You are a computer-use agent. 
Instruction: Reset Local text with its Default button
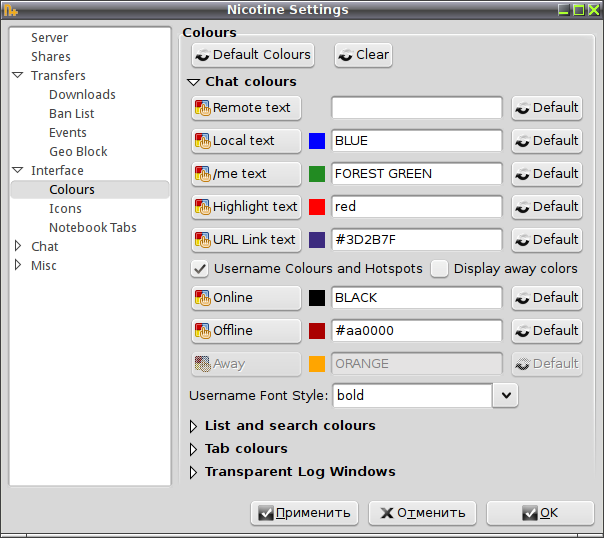(547, 141)
